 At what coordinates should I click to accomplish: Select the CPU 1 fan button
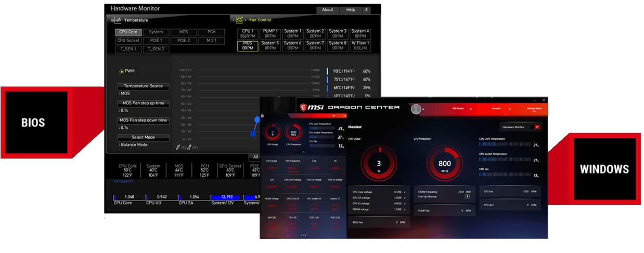[x=248, y=34]
